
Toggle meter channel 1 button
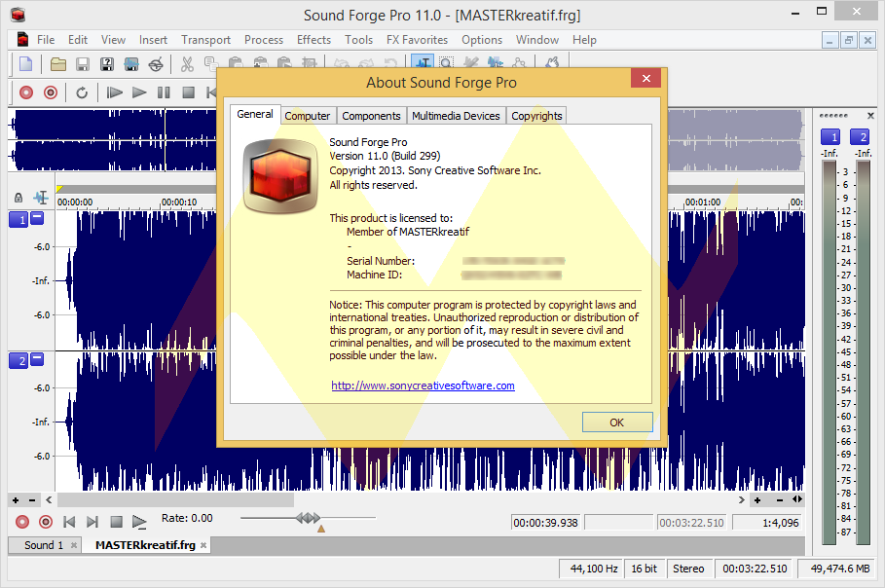(830, 137)
